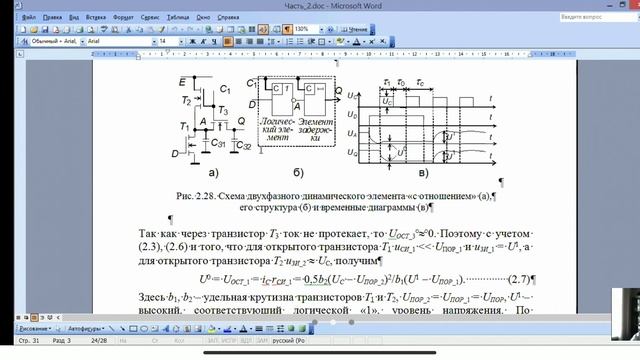Viewport: 640px width, 360px height.
Task: Open the borders dropdown arrow
Action: point(329,42)
